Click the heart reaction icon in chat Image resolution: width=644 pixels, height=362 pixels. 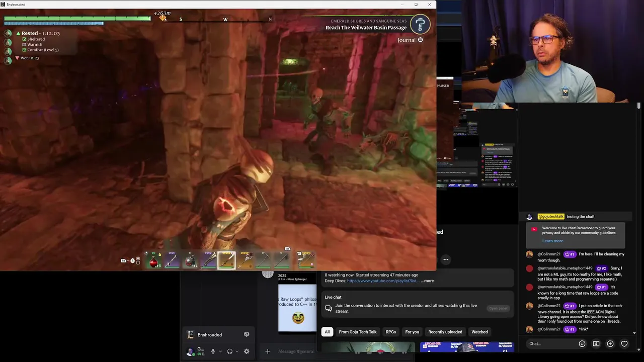624,344
